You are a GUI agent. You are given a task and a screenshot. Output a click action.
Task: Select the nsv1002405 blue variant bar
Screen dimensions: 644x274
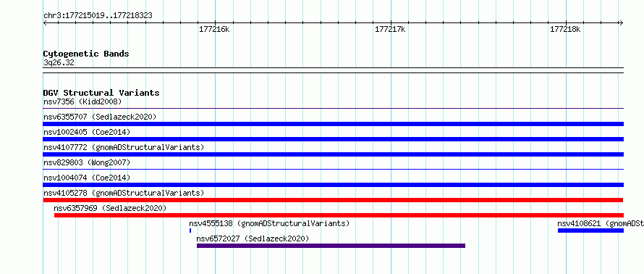point(334,139)
